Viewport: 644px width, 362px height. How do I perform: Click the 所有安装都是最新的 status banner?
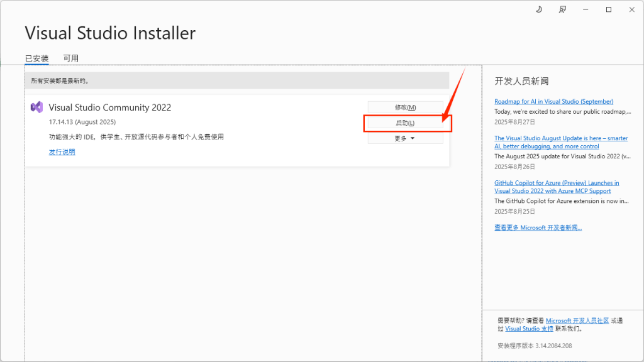(x=239, y=80)
